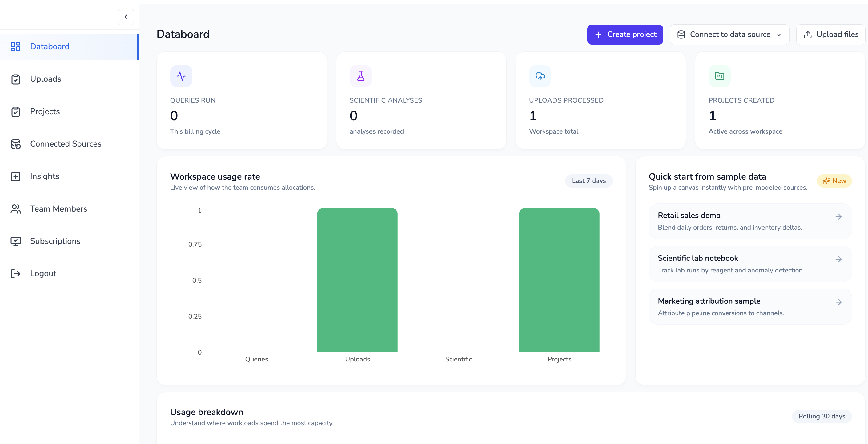The image size is (868, 444).
Task: Click the Logout arrow icon
Action: [15, 273]
